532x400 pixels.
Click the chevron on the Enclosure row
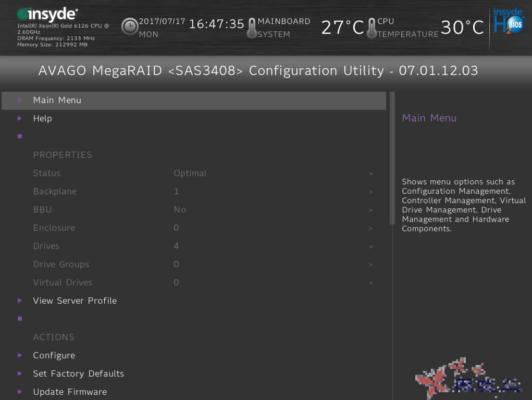[x=370, y=228]
